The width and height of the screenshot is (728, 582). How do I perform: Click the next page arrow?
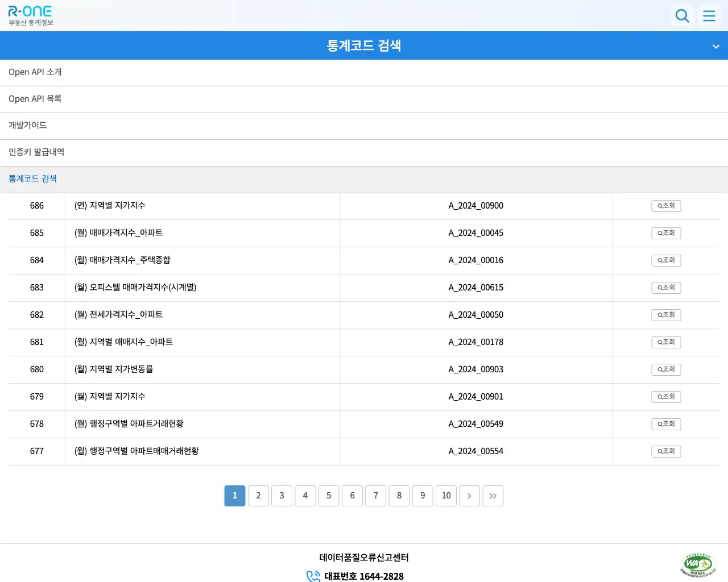point(470,496)
